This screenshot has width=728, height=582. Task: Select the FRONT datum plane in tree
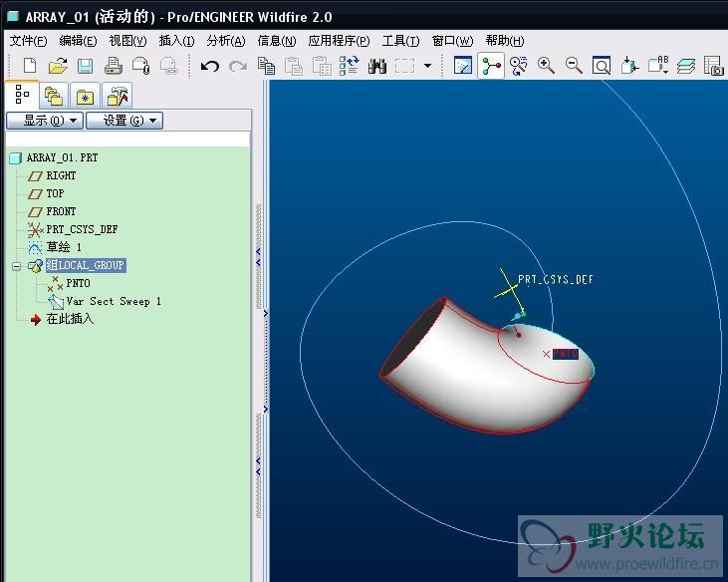[61, 211]
